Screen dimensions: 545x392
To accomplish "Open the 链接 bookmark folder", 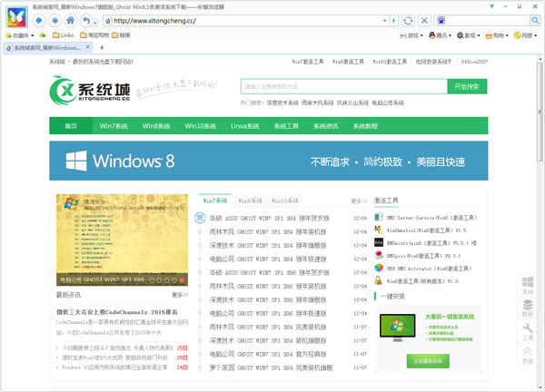I will coord(121,35).
